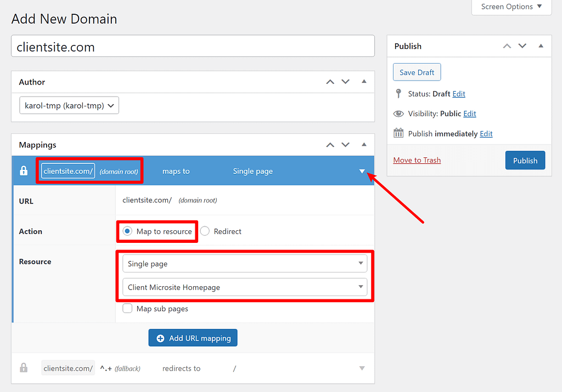Expand the fallback mapping row chevron
Image resolution: width=562 pixels, height=392 pixels.
(361, 368)
